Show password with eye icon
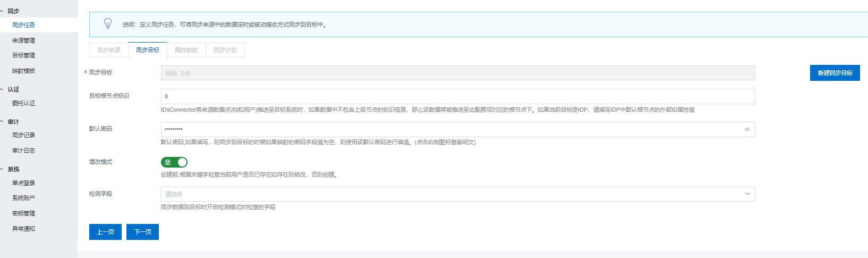This screenshot has width=868, height=258. (747, 129)
